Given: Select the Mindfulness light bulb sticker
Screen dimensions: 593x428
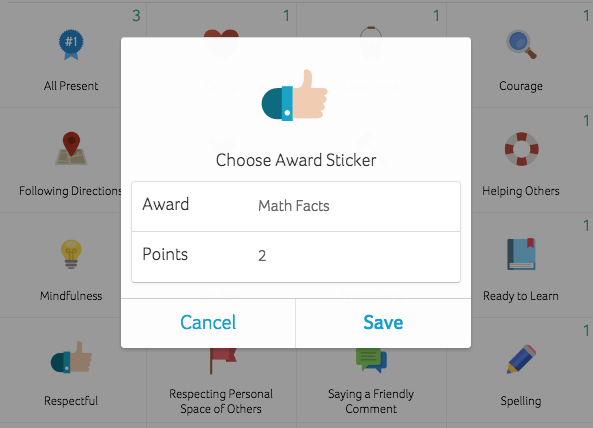Looking at the screenshot, I should coord(71,254).
